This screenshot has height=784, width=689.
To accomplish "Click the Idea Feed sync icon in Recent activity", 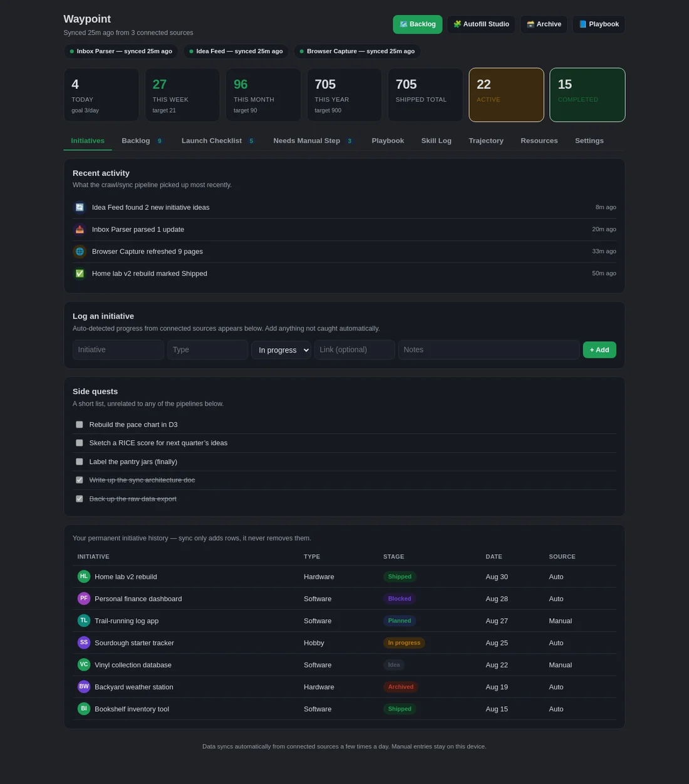I will 80,207.
